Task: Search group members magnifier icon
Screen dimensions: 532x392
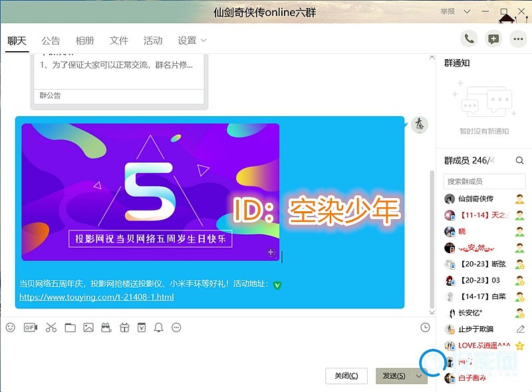Action: pos(519,160)
